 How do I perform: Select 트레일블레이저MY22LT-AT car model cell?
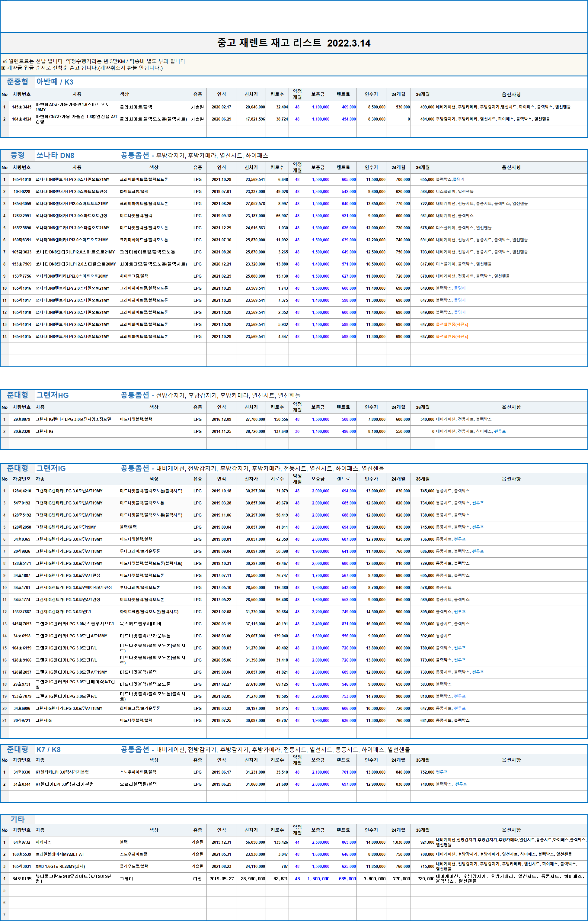(60, 854)
